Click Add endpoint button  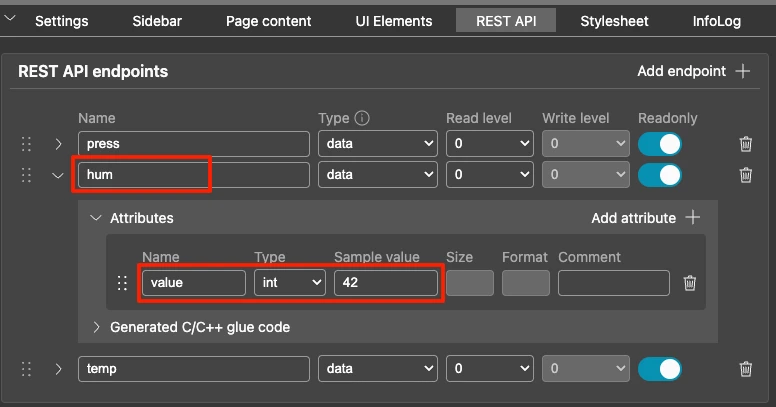693,71
